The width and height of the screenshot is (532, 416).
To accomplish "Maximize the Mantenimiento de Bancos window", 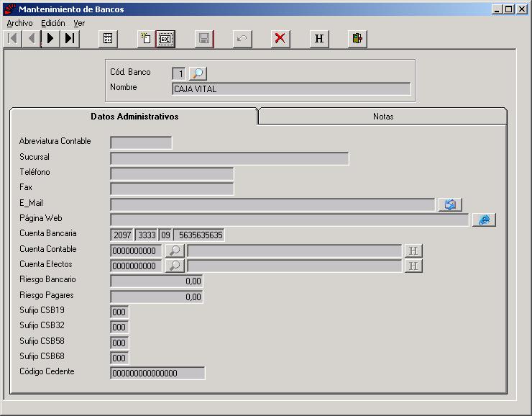I will coord(508,9).
